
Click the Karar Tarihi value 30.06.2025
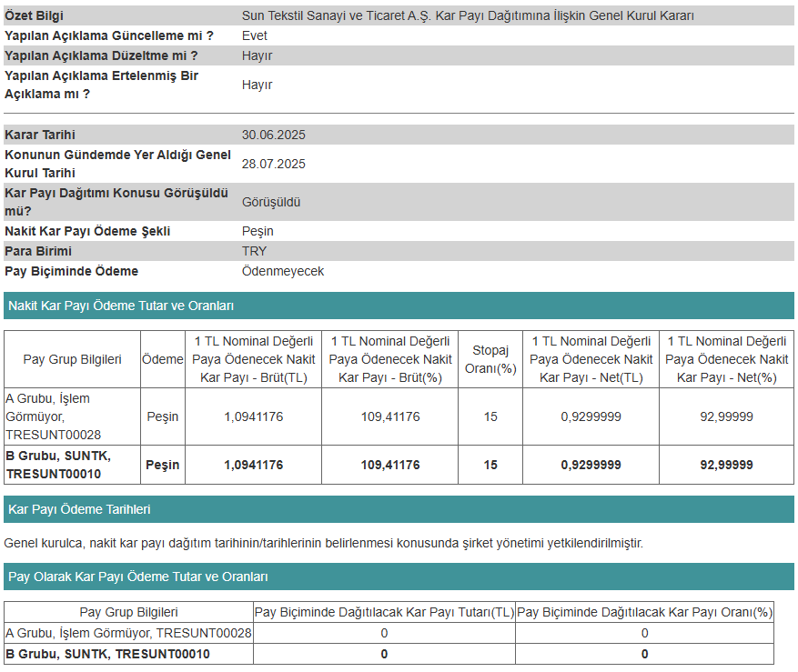273,135
